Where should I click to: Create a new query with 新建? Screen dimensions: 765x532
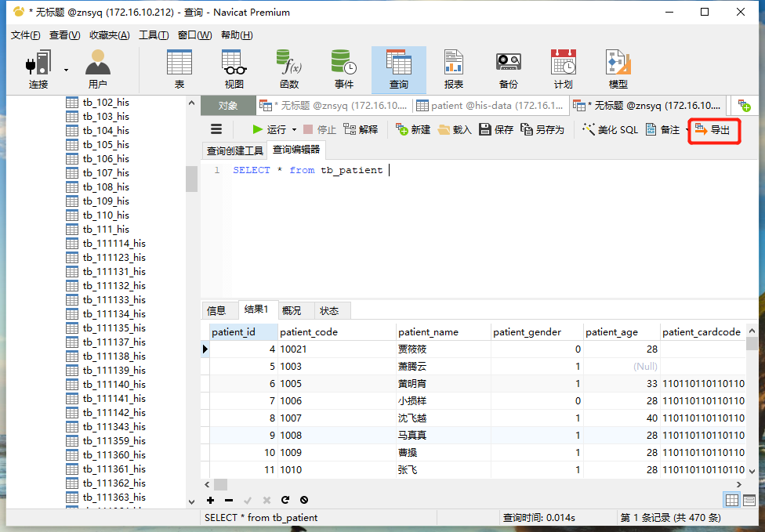point(413,129)
